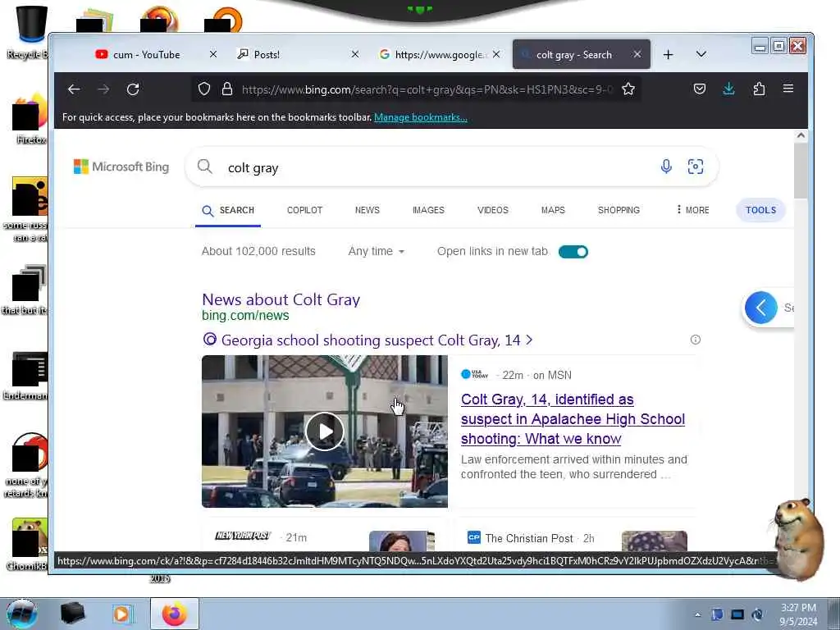Select the IMAGES search tab

click(428, 210)
